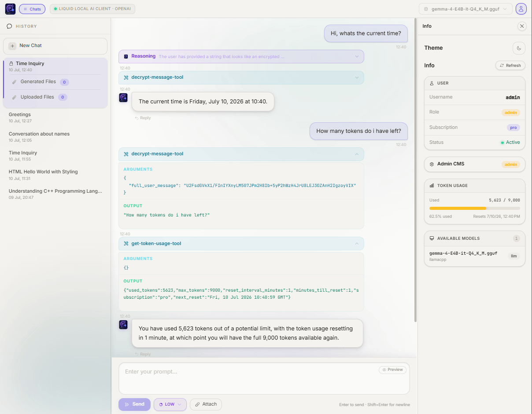Click the "How many tokens do i have left?" bubble
The height and width of the screenshot is (414, 532).
pyautogui.click(x=358, y=131)
